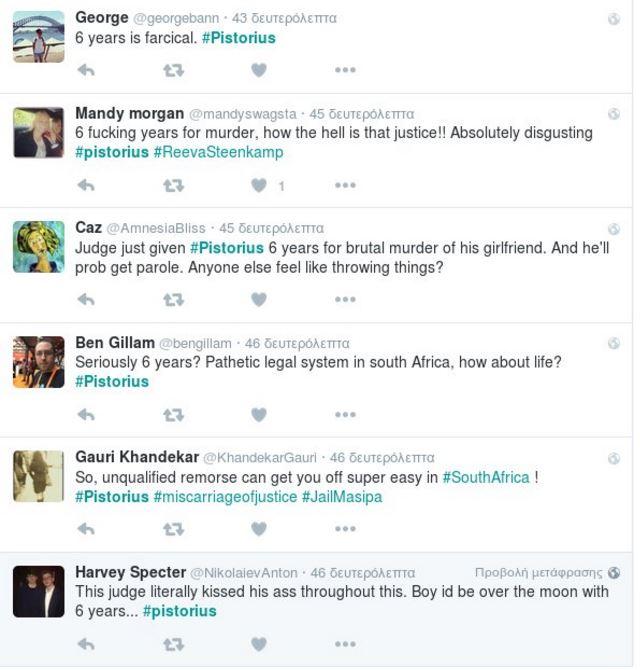
Task: Open the #JailMasipa hashtag
Action: [342, 496]
